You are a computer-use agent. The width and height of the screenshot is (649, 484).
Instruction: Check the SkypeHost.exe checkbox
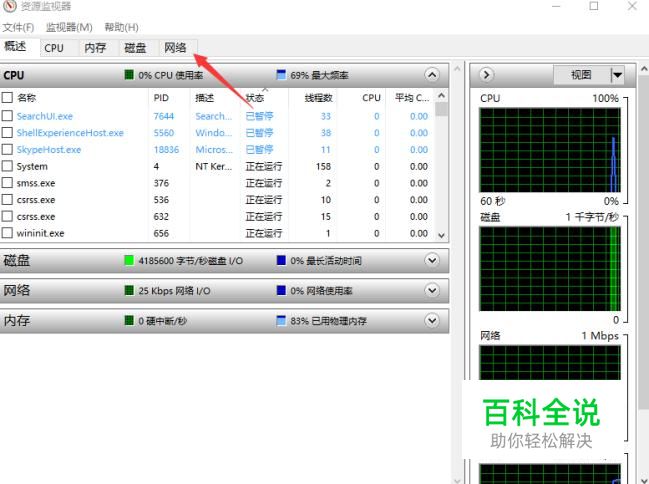[7, 149]
